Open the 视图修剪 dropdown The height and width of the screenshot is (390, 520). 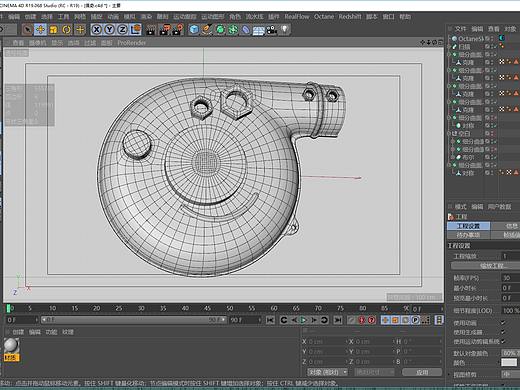pos(511,374)
